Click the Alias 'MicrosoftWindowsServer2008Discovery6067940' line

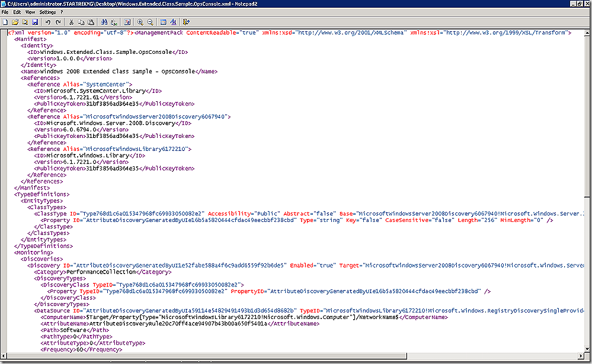[129, 117]
